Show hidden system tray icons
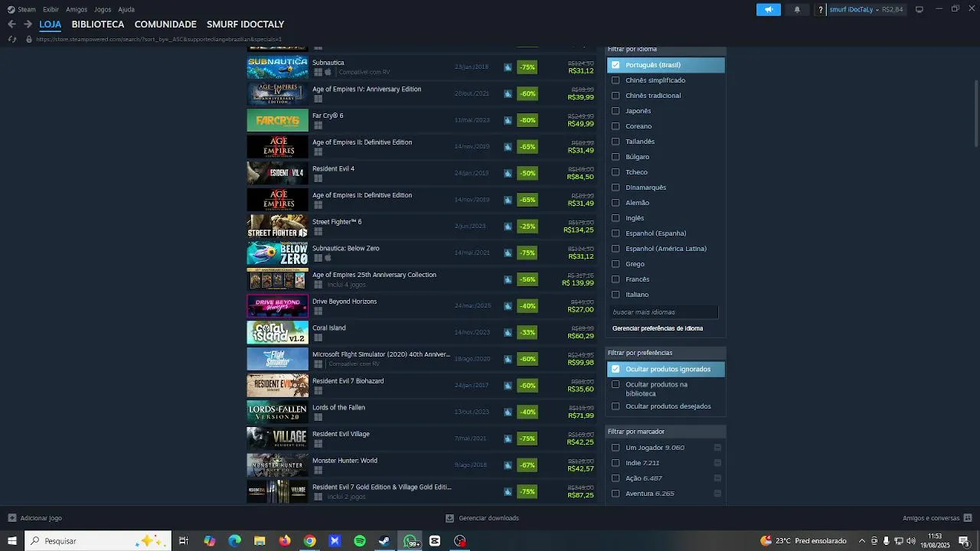The height and width of the screenshot is (551, 980). [862, 541]
